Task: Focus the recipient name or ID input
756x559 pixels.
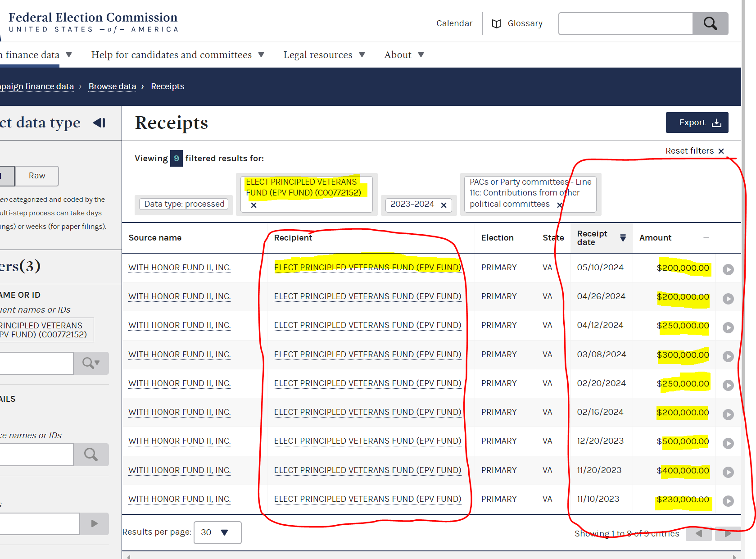Action: click(x=36, y=363)
